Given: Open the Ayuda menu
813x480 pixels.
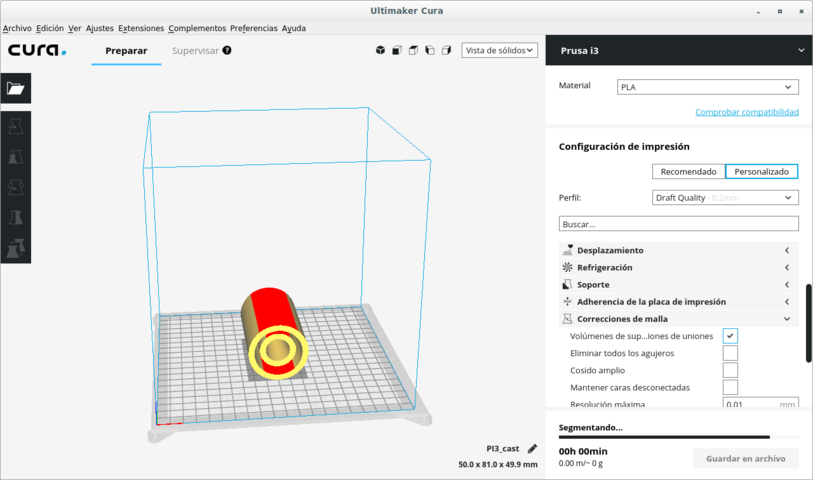Looking at the screenshot, I should pyautogui.click(x=293, y=28).
